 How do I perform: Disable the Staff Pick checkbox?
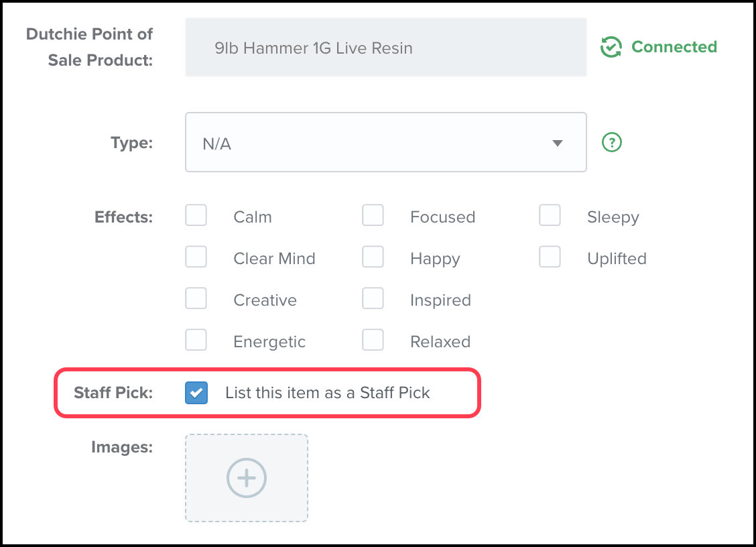click(x=196, y=393)
